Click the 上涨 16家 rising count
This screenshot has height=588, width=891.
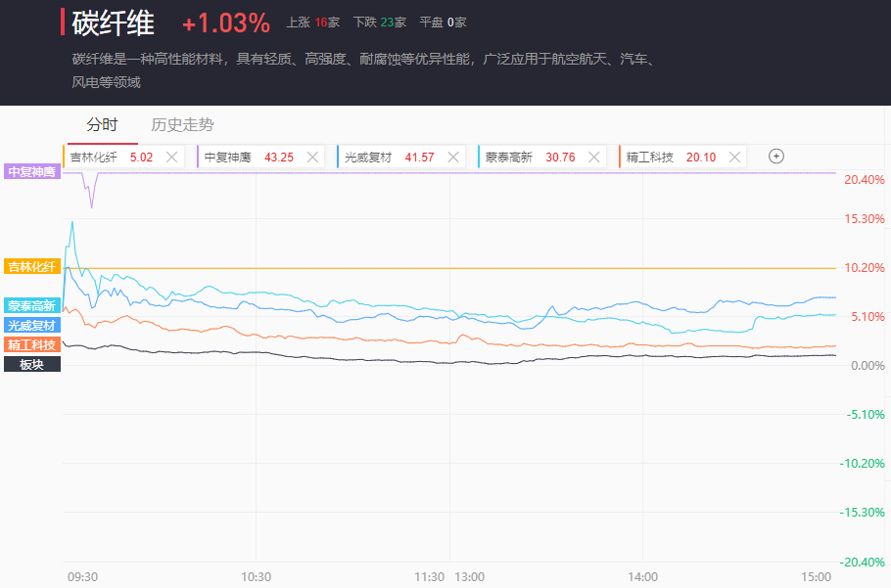pyautogui.click(x=311, y=22)
